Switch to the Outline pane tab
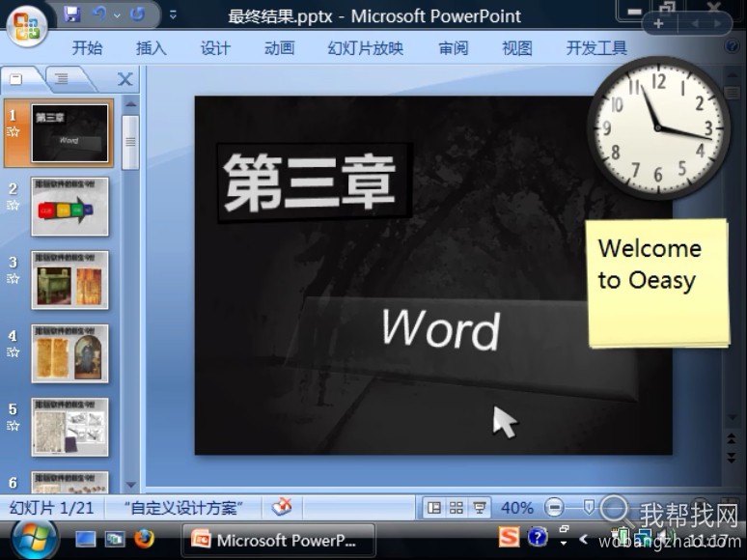Image resolution: width=747 pixels, height=560 pixels. pyautogui.click(x=61, y=79)
